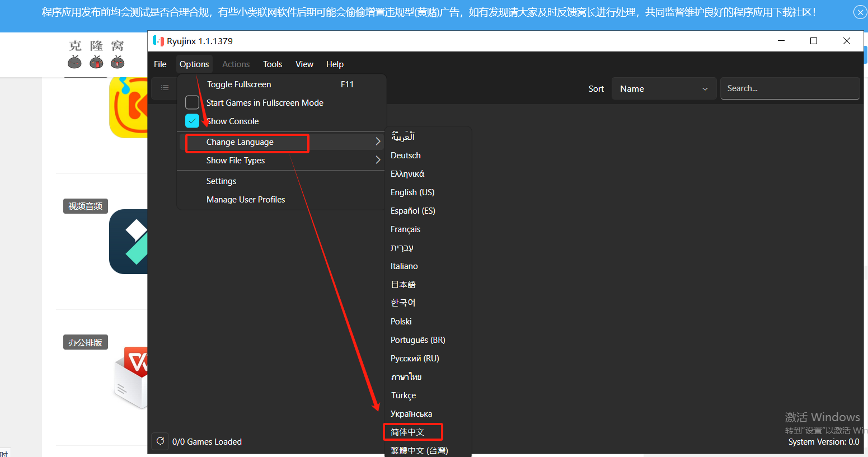Image resolution: width=868 pixels, height=457 pixels.
Task: Enable Start Games in Fullscreen Mode checkbox
Action: pyautogui.click(x=192, y=102)
